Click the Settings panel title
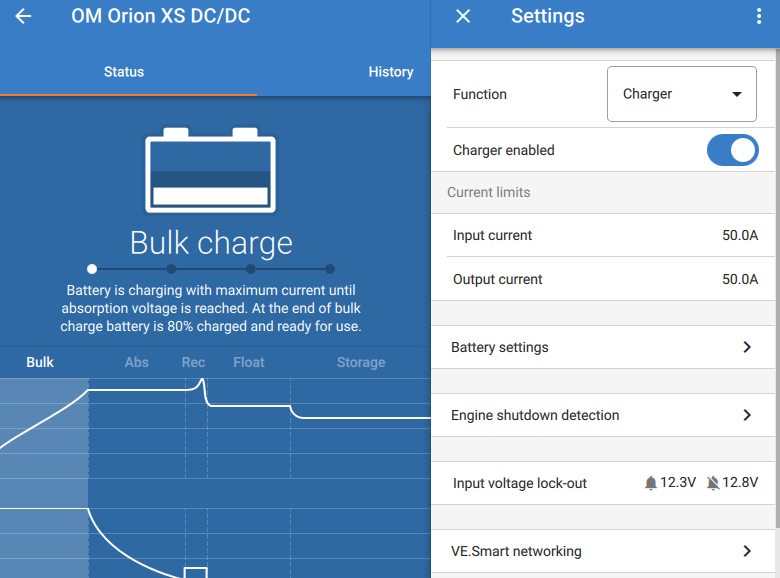 [x=548, y=16]
